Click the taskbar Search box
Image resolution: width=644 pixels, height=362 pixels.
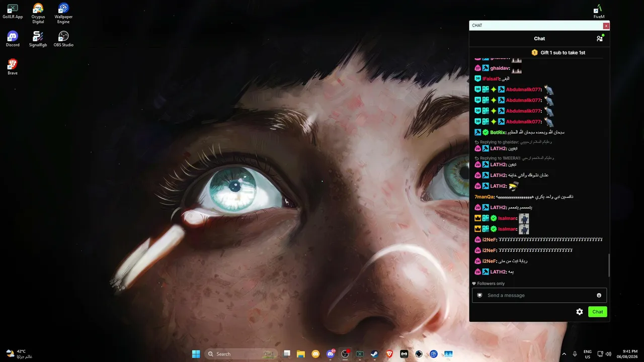point(242,354)
